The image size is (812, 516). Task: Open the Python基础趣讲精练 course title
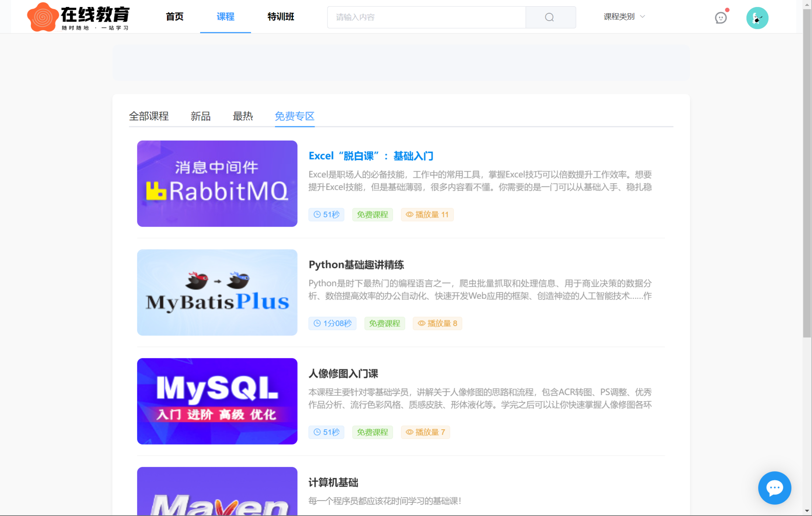(356, 265)
